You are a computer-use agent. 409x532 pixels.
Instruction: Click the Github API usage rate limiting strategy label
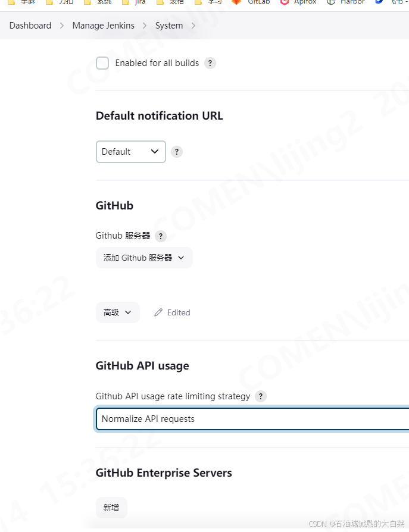click(x=173, y=396)
